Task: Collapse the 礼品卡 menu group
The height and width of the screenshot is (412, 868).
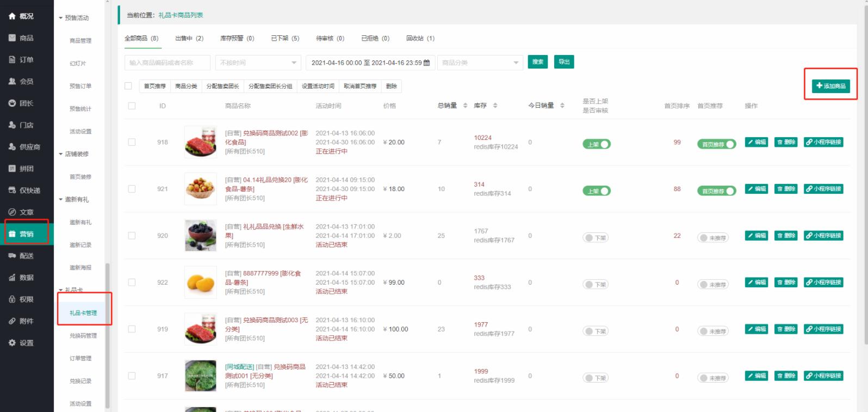Action: point(71,290)
